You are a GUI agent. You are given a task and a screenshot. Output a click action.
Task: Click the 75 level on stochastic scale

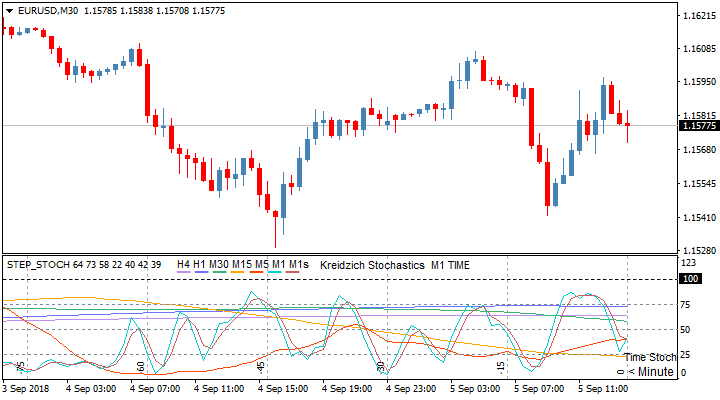click(x=685, y=305)
